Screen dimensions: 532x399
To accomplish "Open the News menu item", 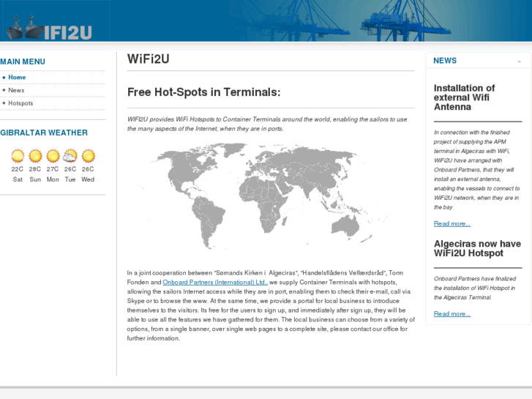I will [x=16, y=90].
